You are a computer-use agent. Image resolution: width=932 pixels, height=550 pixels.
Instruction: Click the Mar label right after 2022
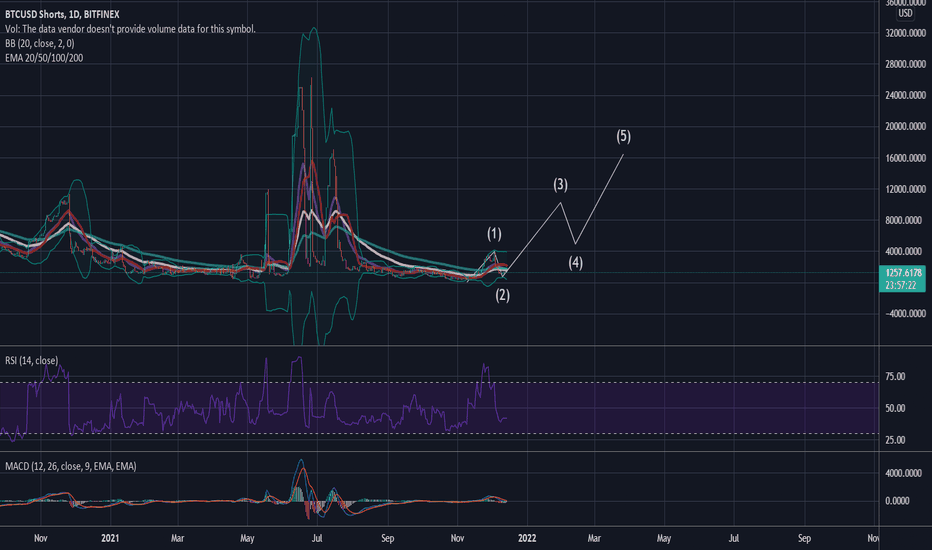594,538
